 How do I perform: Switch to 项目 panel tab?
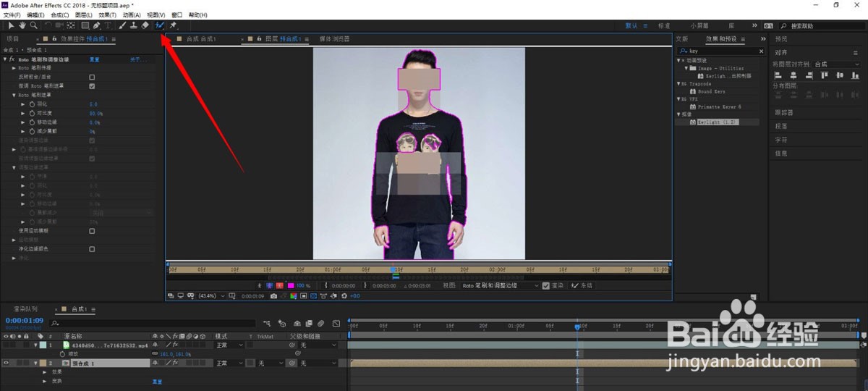(12, 38)
